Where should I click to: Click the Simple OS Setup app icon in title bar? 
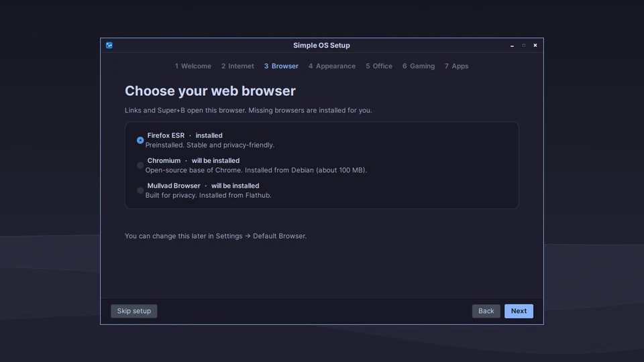[x=109, y=45]
